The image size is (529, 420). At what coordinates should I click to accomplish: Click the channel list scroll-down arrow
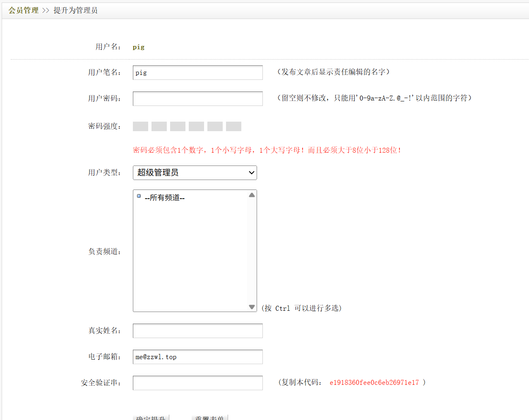click(252, 307)
